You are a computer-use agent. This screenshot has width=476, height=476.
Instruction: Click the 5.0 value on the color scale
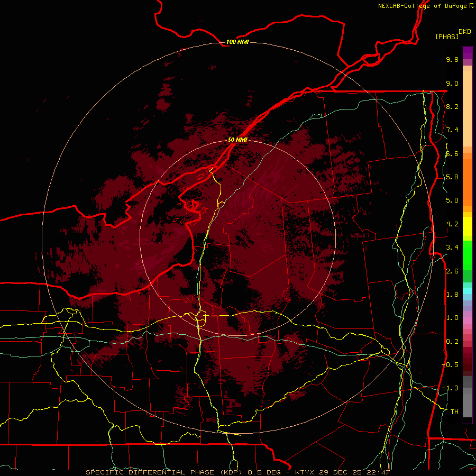(452, 200)
